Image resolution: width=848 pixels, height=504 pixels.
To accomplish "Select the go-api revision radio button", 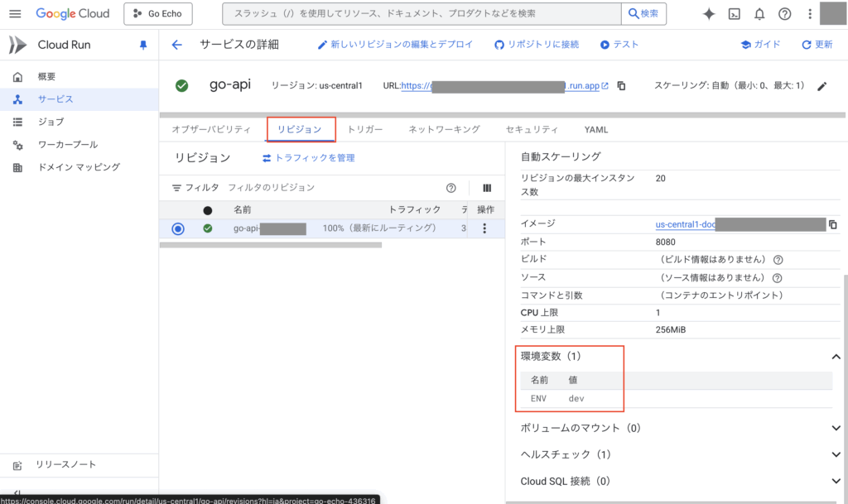I will tap(178, 228).
